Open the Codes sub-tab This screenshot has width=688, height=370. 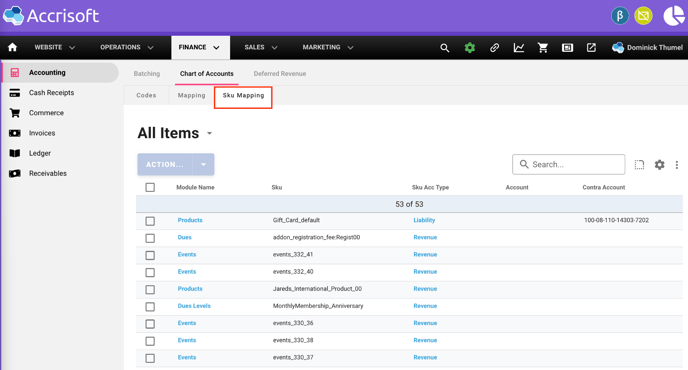pos(146,95)
